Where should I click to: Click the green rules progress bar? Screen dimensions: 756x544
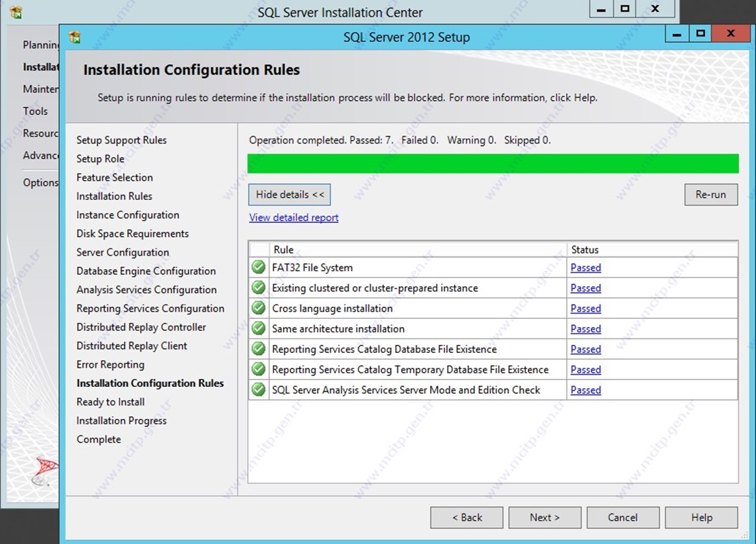pyautogui.click(x=493, y=164)
